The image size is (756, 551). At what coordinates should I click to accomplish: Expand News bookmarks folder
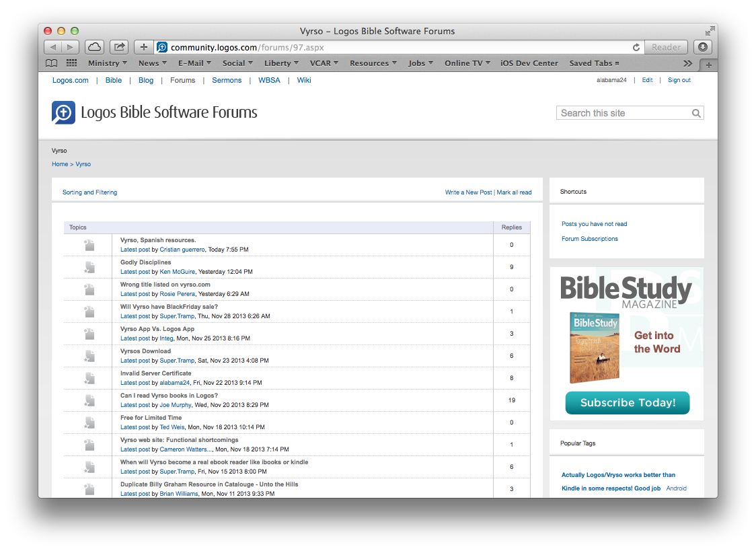(x=153, y=63)
